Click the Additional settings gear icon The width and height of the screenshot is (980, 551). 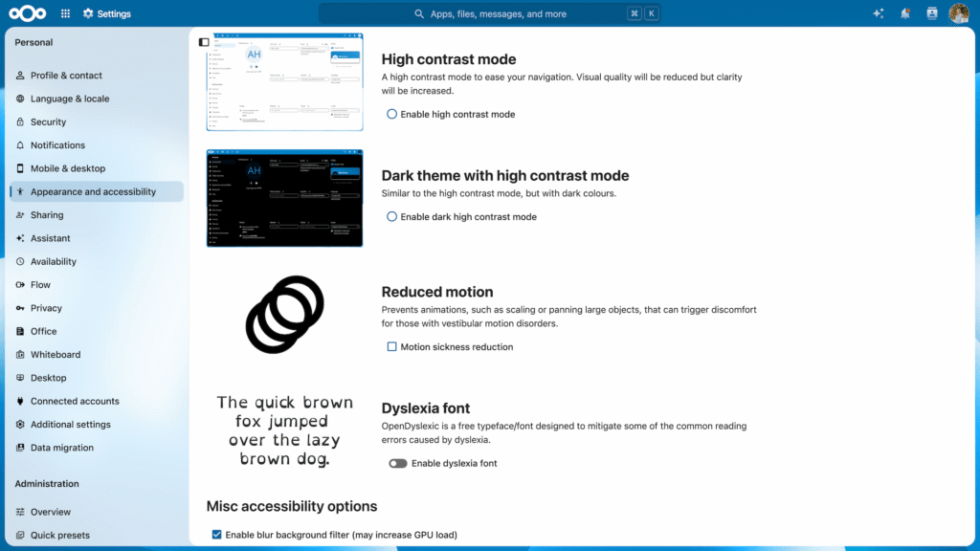coord(20,424)
